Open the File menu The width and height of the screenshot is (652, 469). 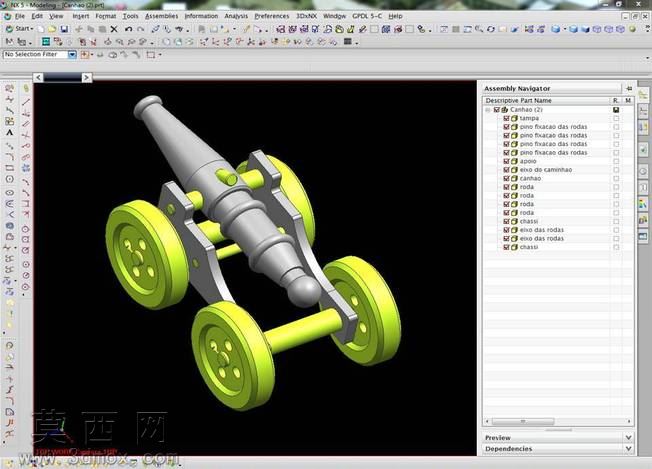20,16
